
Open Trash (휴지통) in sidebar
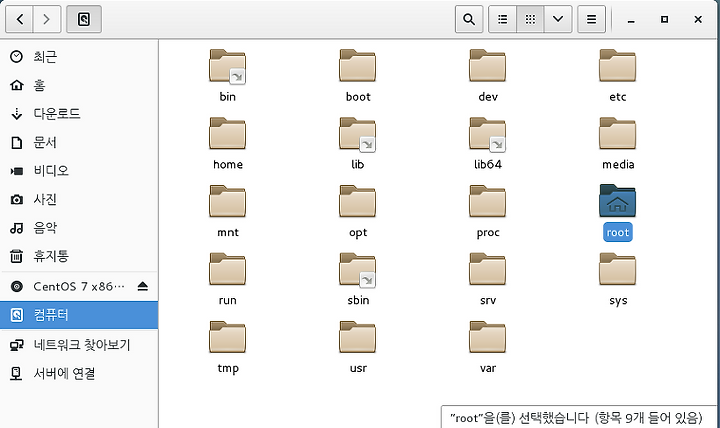(79, 256)
